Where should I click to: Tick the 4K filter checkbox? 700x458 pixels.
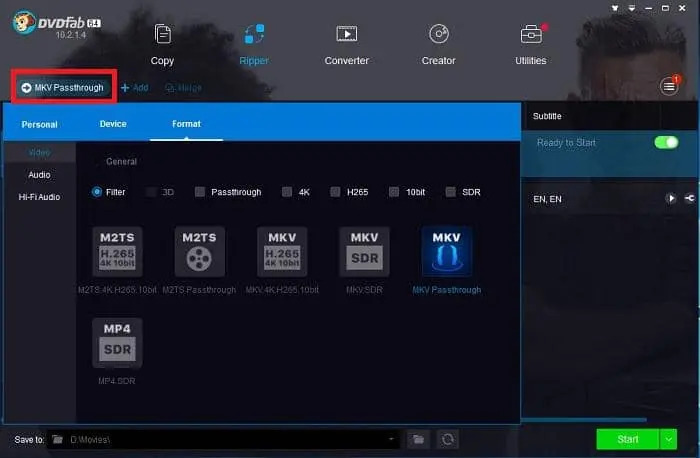[287, 192]
